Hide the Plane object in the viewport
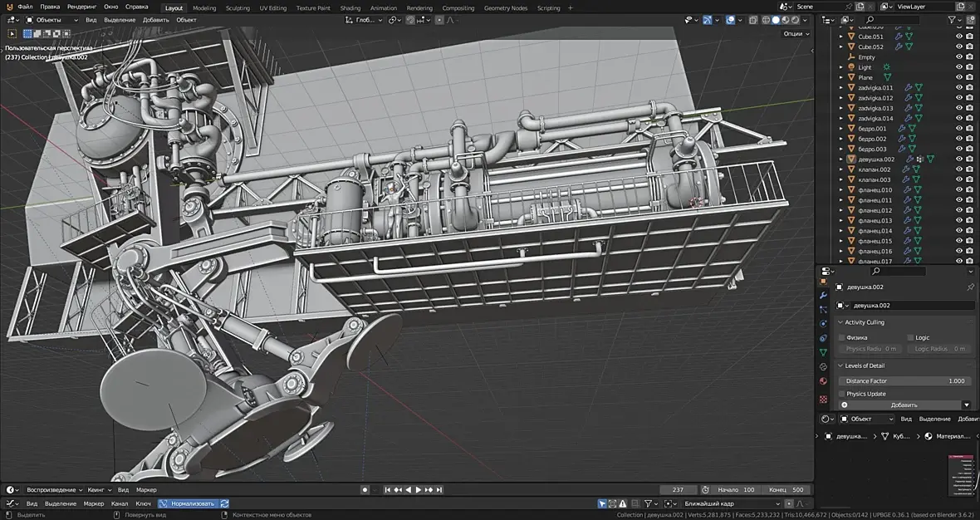 tap(959, 77)
